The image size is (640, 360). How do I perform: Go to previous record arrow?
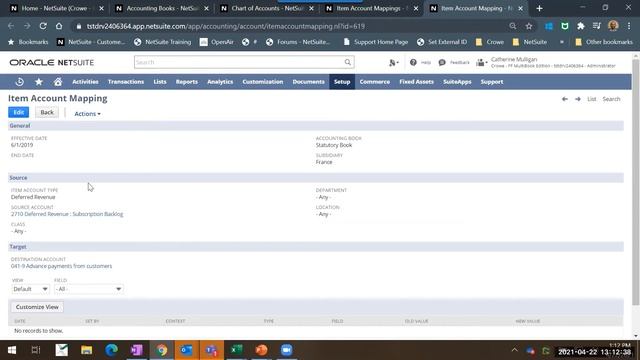click(565, 99)
